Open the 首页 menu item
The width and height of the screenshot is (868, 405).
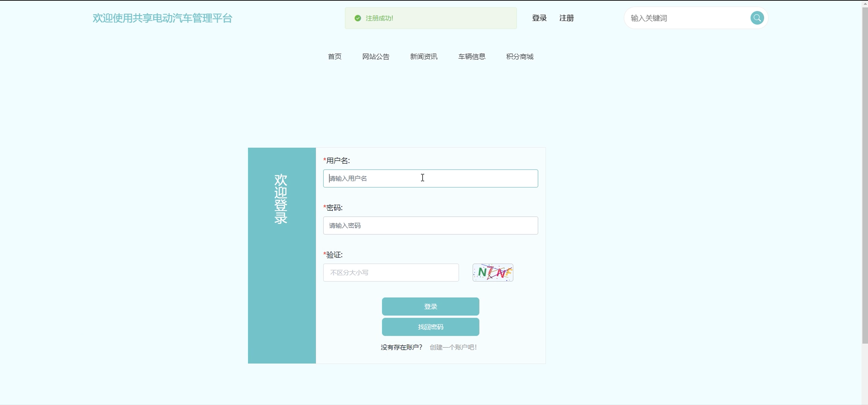point(334,57)
